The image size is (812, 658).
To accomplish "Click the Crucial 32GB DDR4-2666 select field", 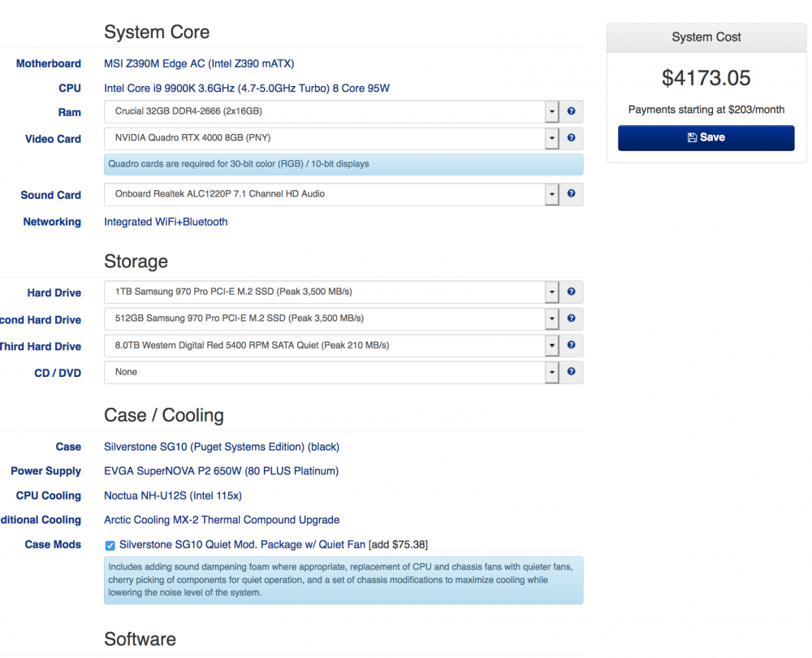I will (x=331, y=111).
